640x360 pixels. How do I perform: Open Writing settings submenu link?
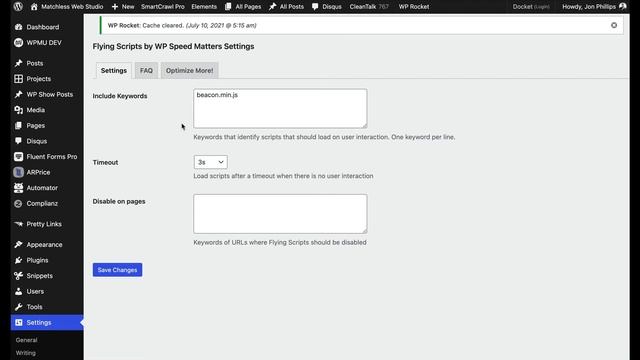click(26, 353)
